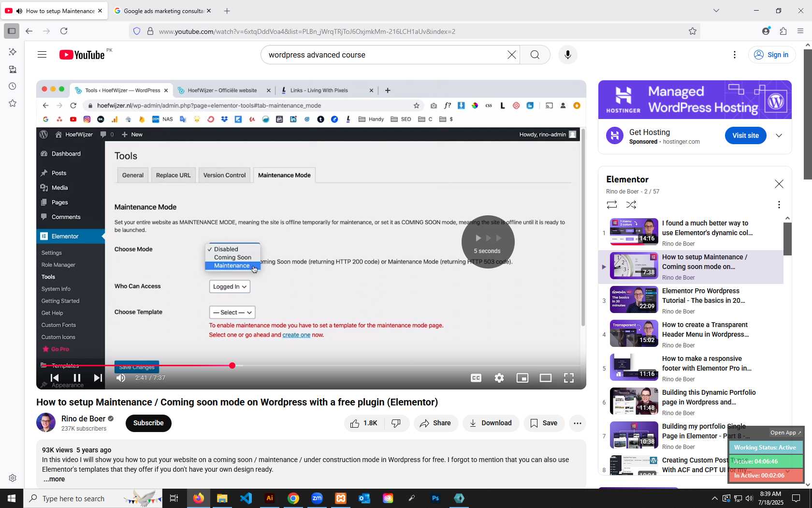Toggle the browser sidebar
This screenshot has height=508, width=812.
pyautogui.click(x=12, y=31)
